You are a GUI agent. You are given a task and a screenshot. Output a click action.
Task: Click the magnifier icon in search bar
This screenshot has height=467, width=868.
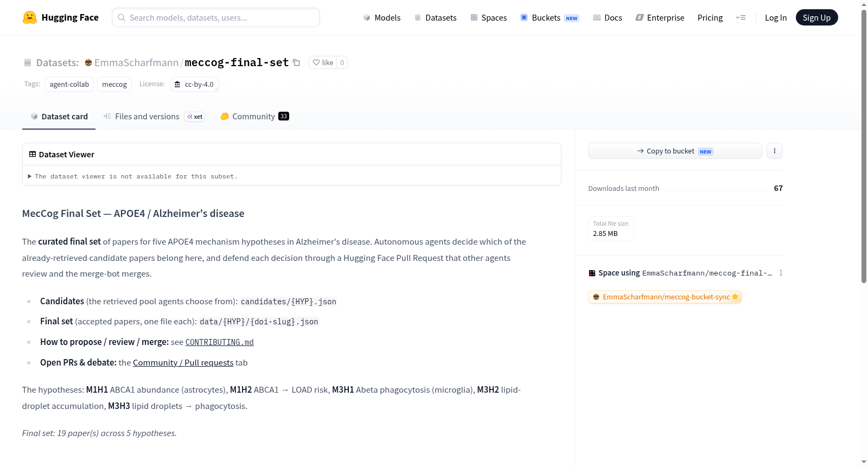(122, 17)
